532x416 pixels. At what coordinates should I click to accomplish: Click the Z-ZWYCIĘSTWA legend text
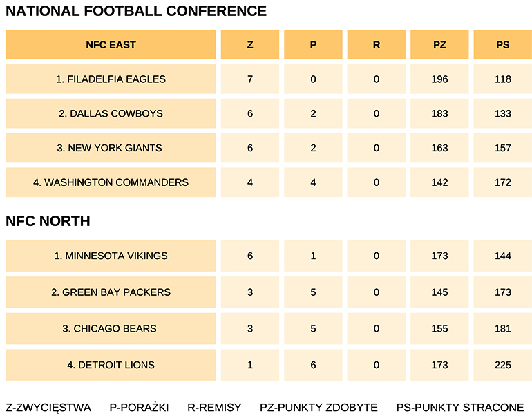tap(48, 407)
